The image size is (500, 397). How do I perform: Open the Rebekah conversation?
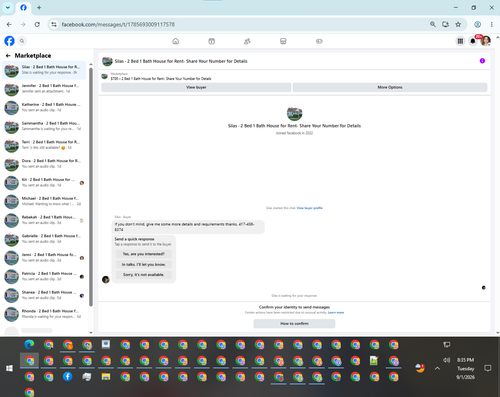tap(44, 220)
